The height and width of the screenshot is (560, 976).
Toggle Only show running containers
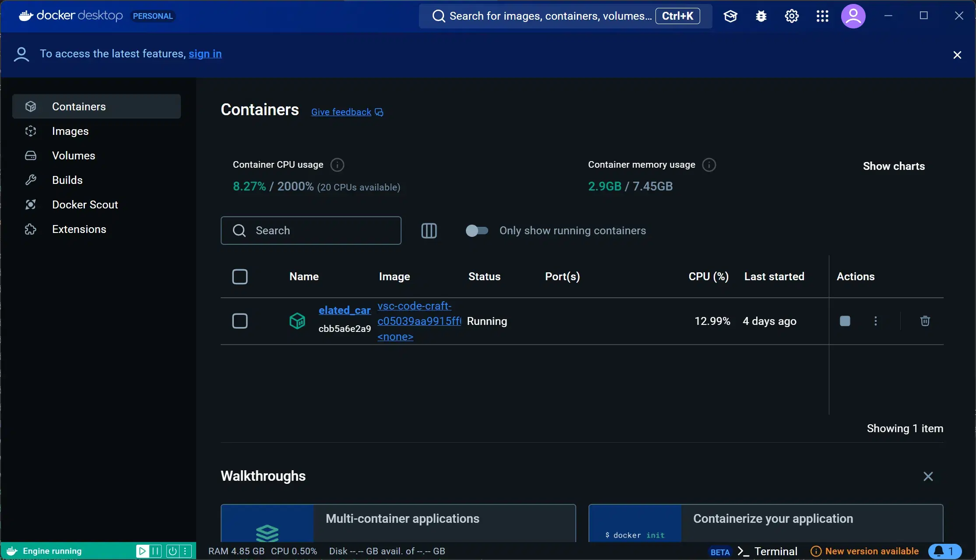pos(476,231)
